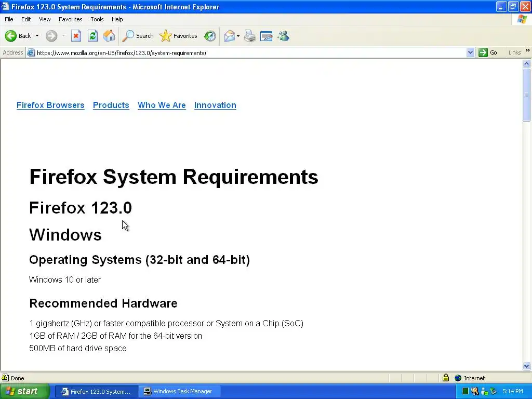This screenshot has width=532, height=399.
Task: Click the security shield tray icon
Action: click(x=475, y=391)
